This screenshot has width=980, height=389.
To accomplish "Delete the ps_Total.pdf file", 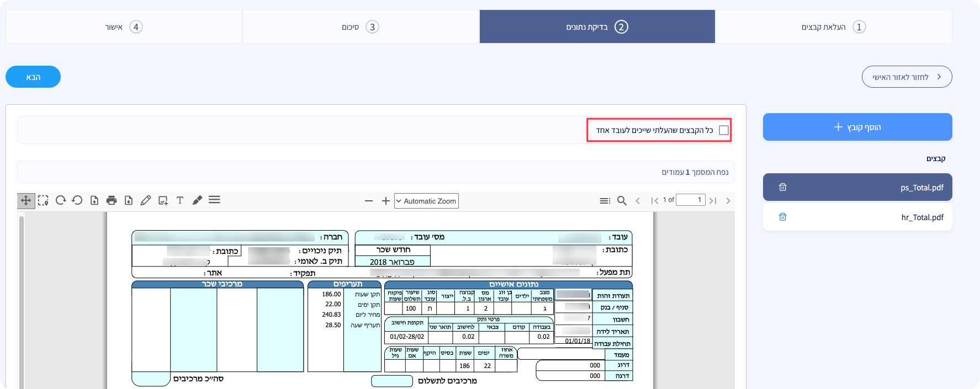I will (782, 188).
